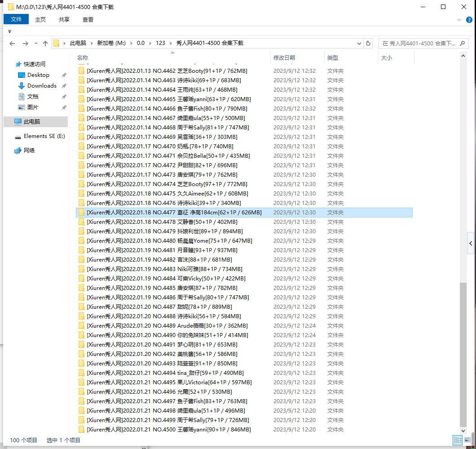This screenshot has width=476, height=449.
Task: Open 文档 in the navigation pane
Action: pos(32,97)
